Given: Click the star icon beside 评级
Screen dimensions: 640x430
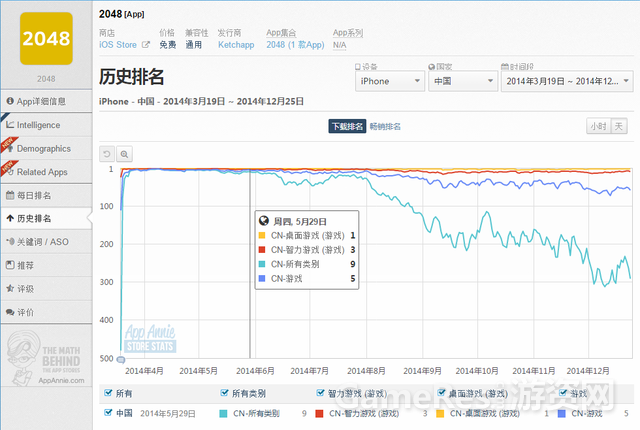Looking at the screenshot, I should tap(10, 288).
